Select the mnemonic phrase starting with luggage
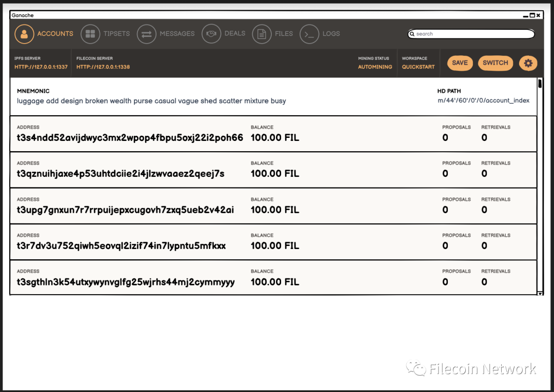The image size is (554, 392). (x=151, y=101)
